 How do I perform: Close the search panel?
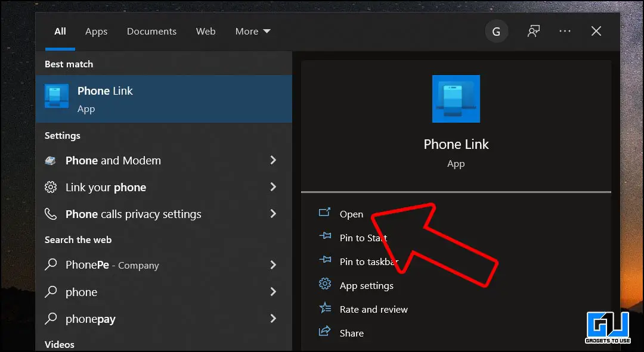[596, 31]
